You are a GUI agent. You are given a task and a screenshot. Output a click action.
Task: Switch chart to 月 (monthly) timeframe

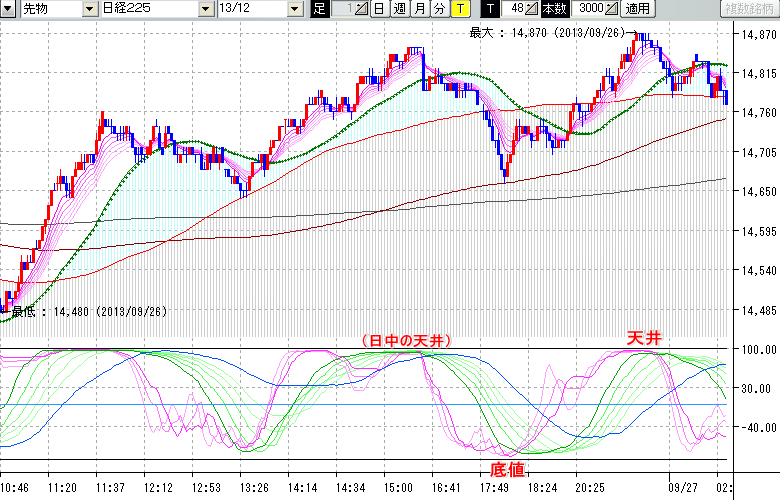419,9
